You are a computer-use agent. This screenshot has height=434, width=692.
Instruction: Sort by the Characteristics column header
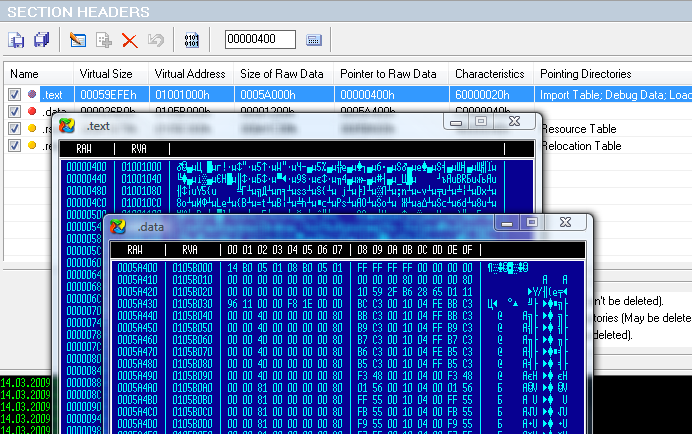490,74
